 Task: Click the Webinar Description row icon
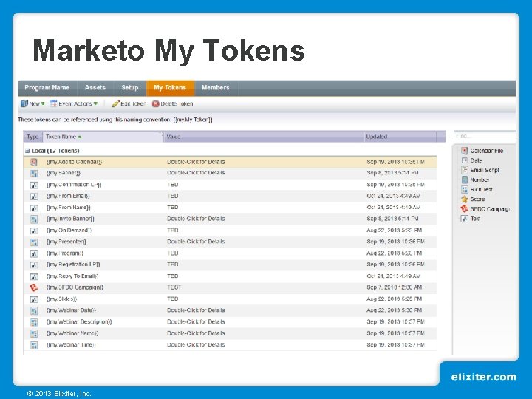tap(33, 322)
